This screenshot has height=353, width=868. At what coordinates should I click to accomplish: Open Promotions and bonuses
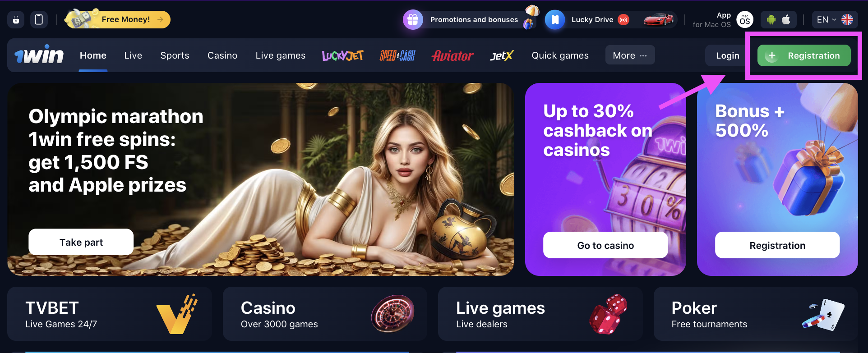(471, 19)
